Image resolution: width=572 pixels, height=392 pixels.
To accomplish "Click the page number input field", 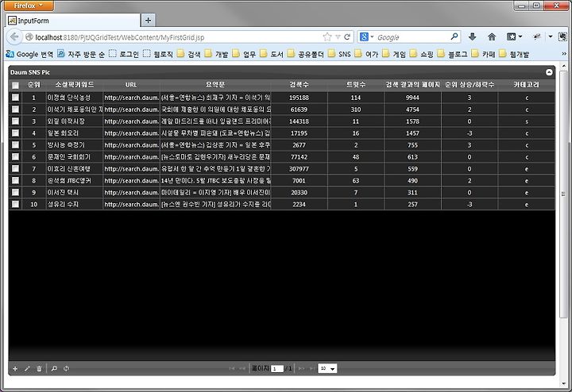I will pyautogui.click(x=277, y=369).
